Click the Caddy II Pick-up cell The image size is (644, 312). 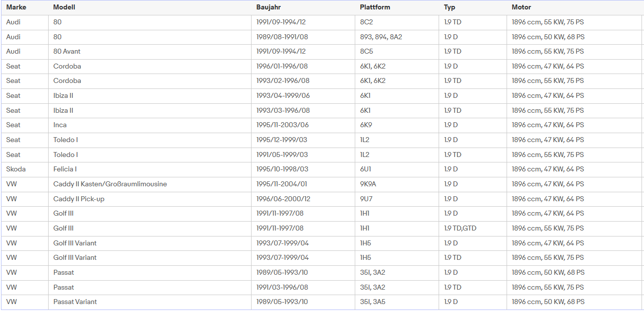click(x=79, y=199)
